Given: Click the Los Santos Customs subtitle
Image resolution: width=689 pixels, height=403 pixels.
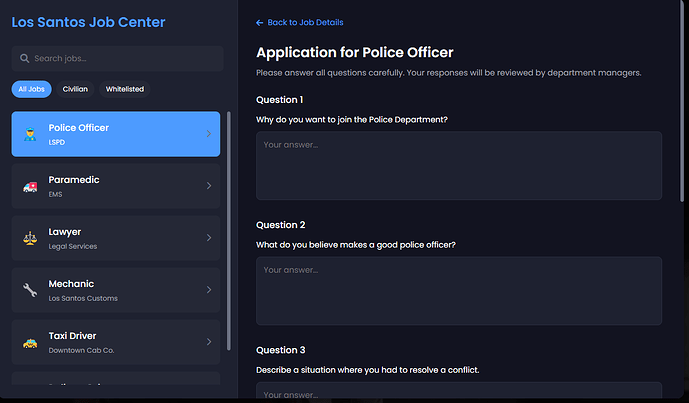Looking at the screenshot, I should (x=83, y=298).
